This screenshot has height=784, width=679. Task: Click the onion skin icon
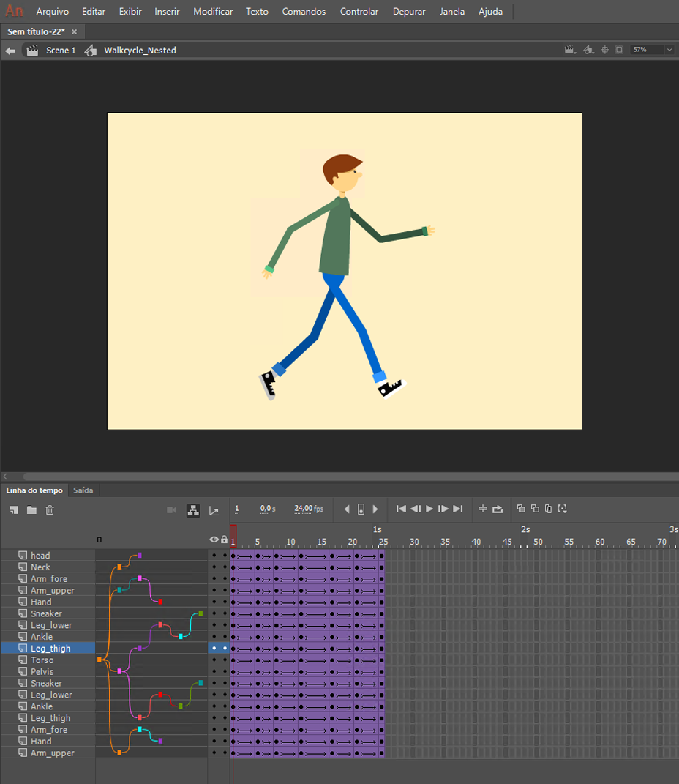pos(521,509)
